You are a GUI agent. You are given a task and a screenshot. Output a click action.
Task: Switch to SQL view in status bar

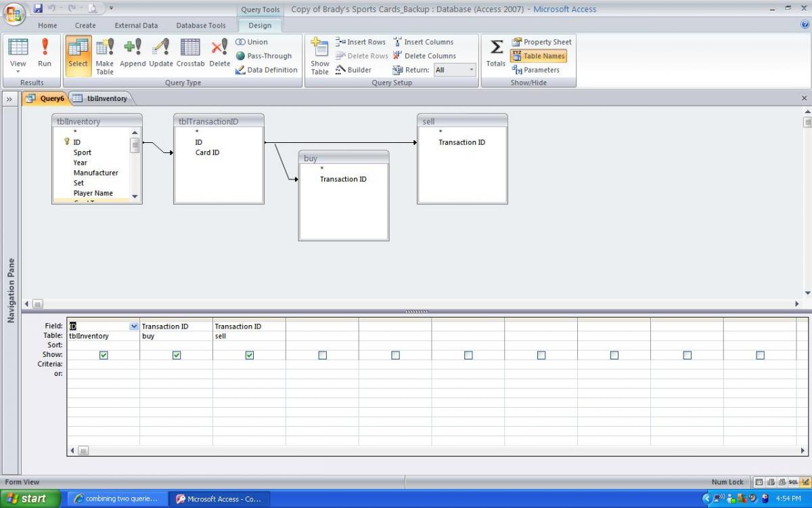[x=793, y=482]
